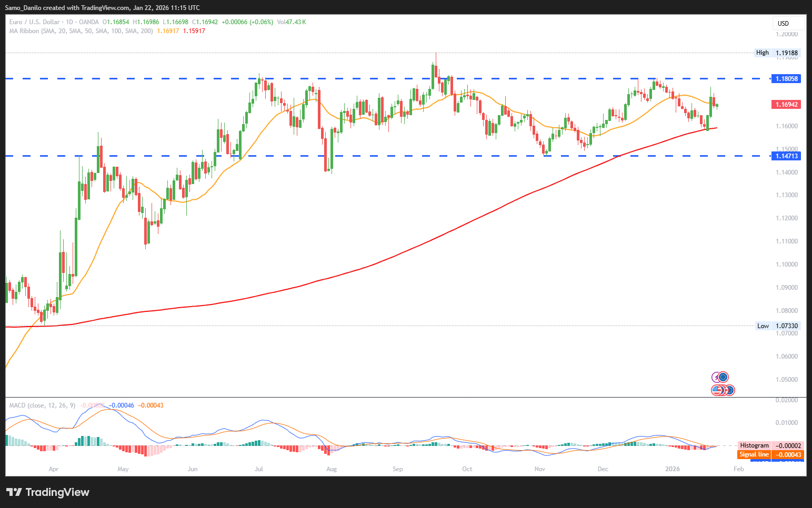
Task: Select the lower-right EU flag event icon
Action: coord(730,390)
